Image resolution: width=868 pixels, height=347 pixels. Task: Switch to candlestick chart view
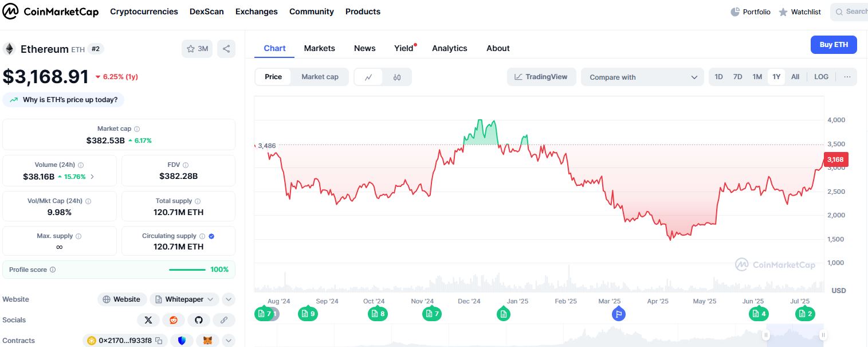coord(397,77)
